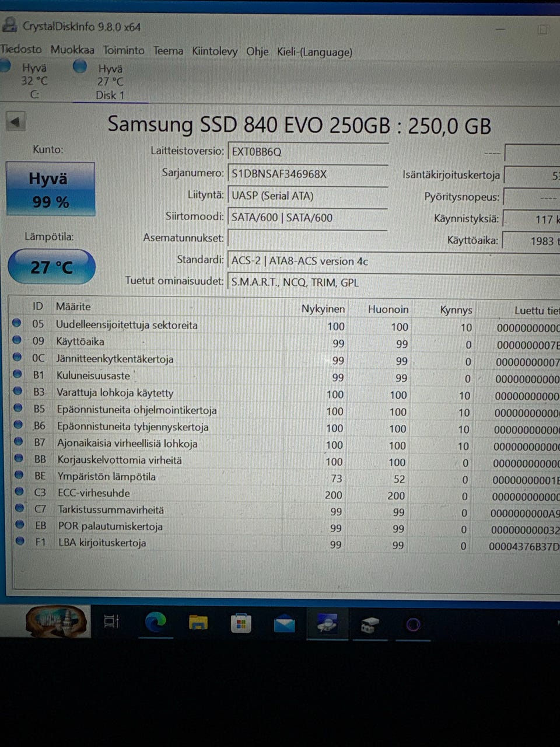
Task: Select the LBA kirjoituskertoja attribute text
Action: [x=102, y=543]
